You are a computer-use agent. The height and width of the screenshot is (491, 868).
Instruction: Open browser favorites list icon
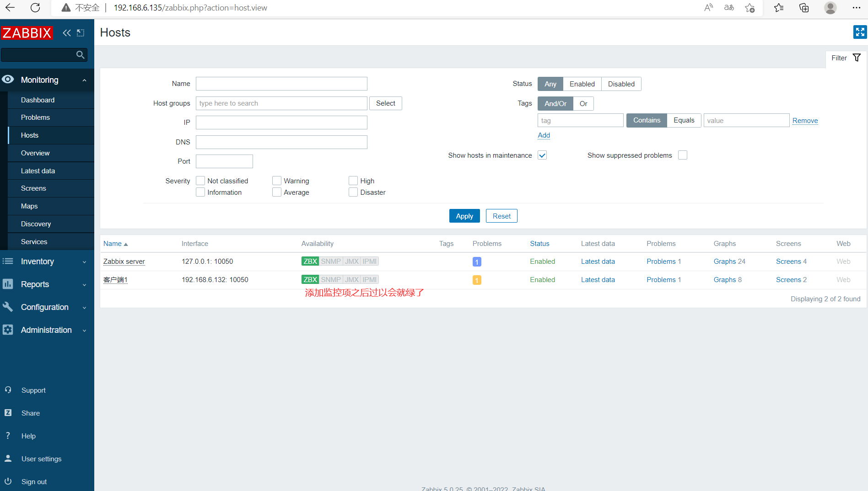click(779, 8)
